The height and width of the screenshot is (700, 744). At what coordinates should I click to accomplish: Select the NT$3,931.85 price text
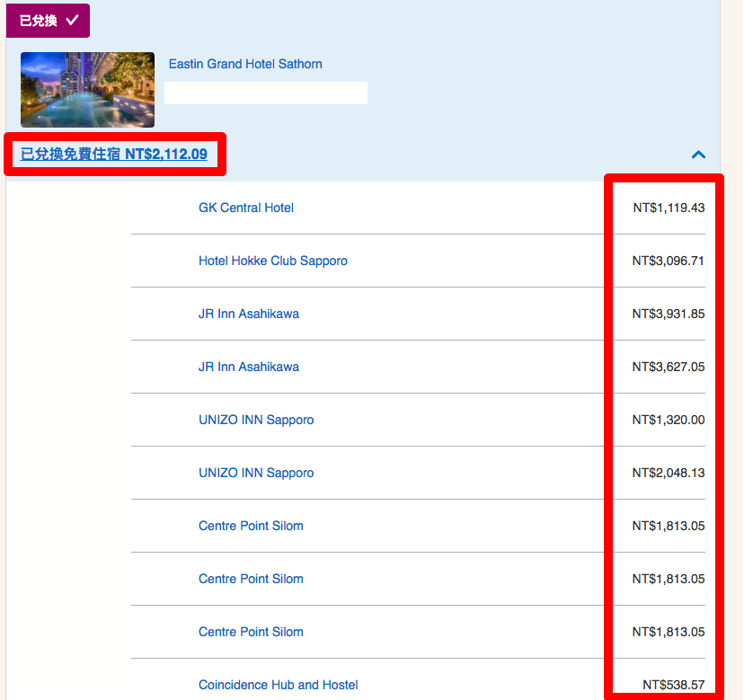point(669,314)
